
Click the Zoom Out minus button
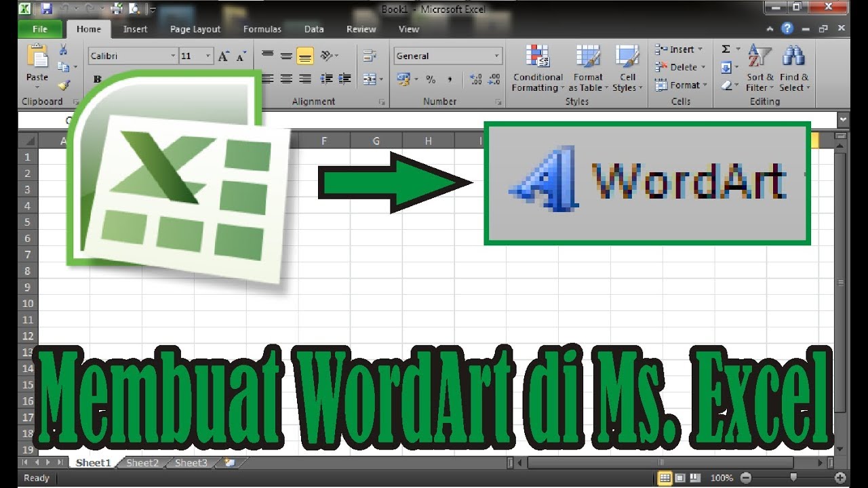(746, 478)
